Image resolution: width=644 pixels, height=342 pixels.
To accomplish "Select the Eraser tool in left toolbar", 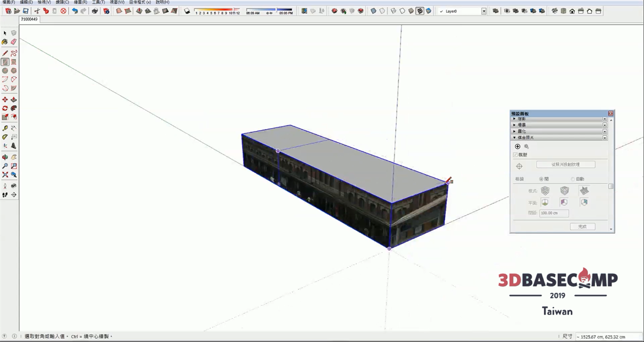I will pyautogui.click(x=13, y=42).
